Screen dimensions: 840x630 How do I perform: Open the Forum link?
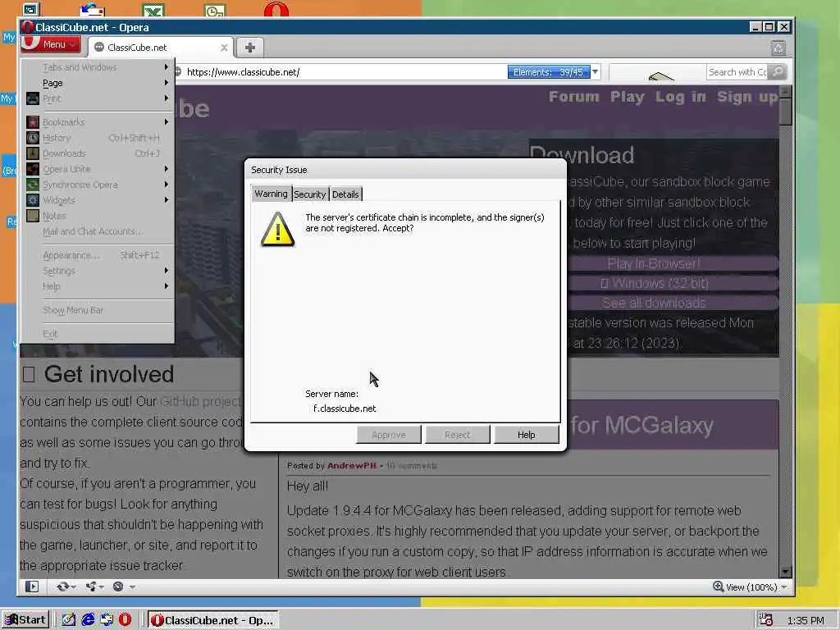(573, 97)
